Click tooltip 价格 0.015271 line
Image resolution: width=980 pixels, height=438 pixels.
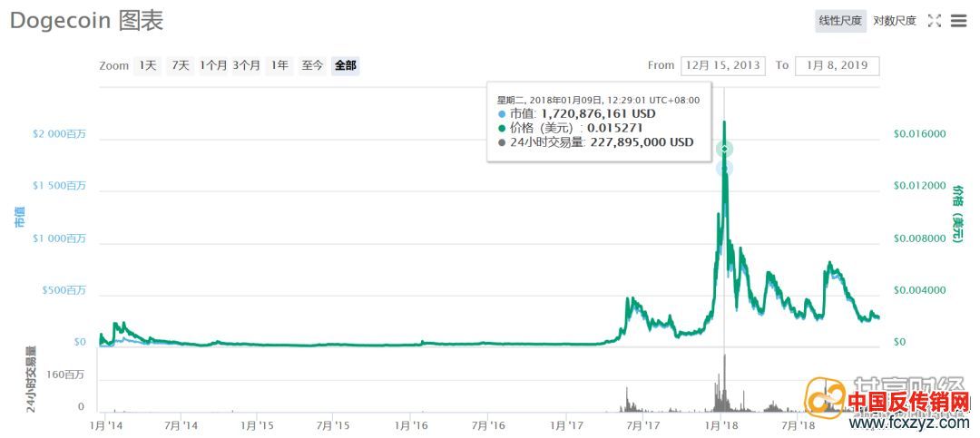[x=571, y=128]
